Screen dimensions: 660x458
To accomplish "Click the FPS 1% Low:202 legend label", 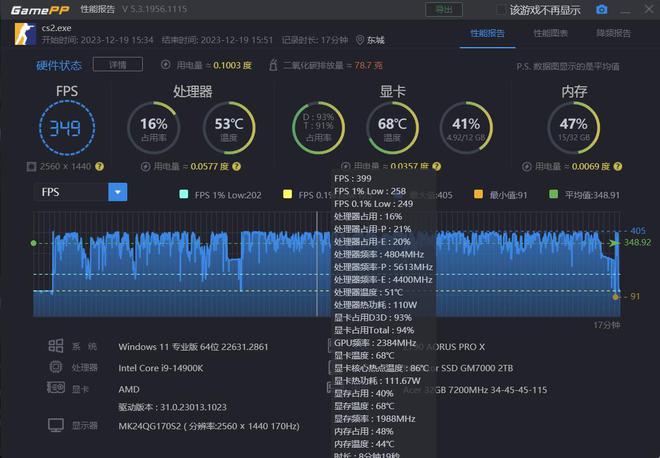I will coord(228,195).
